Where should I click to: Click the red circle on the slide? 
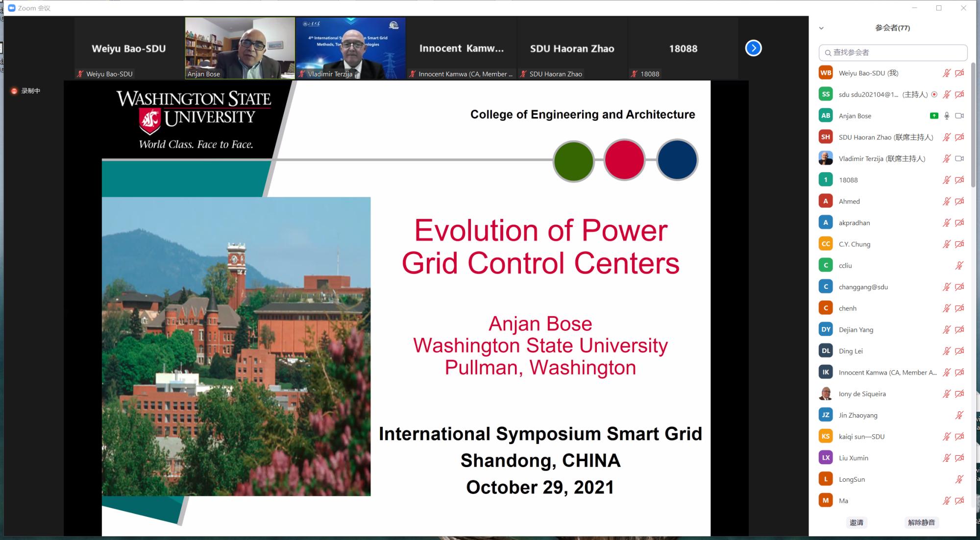pos(624,160)
